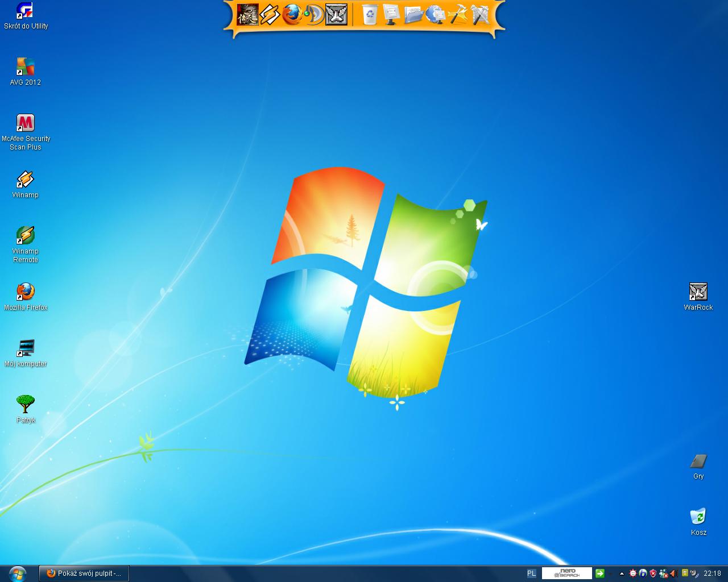Select the Mozilla Firefox desktop shortcut
728x582 pixels.
(26, 297)
